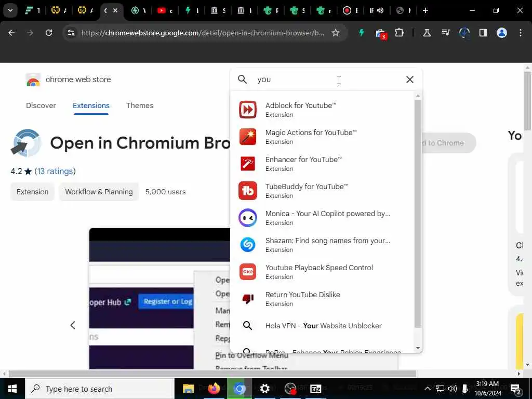Click the Shazam extension icon
Viewport: 532px width, 399px height.
pos(248,245)
